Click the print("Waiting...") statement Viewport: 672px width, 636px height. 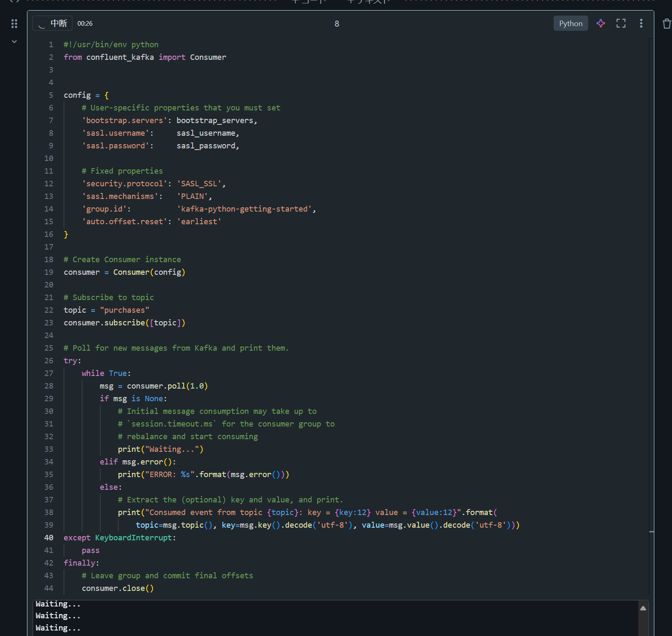coord(161,449)
